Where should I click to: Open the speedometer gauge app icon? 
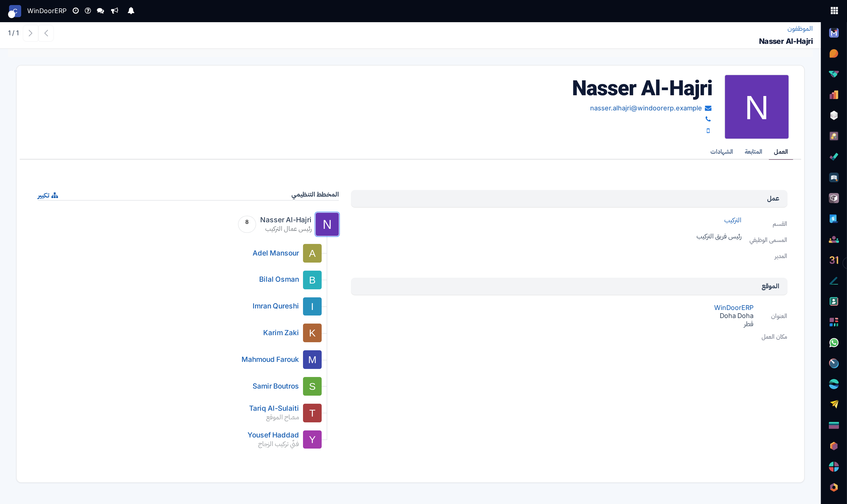point(834,363)
